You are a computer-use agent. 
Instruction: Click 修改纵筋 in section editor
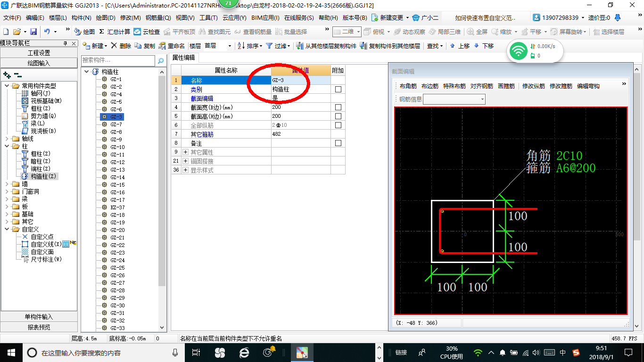533,86
